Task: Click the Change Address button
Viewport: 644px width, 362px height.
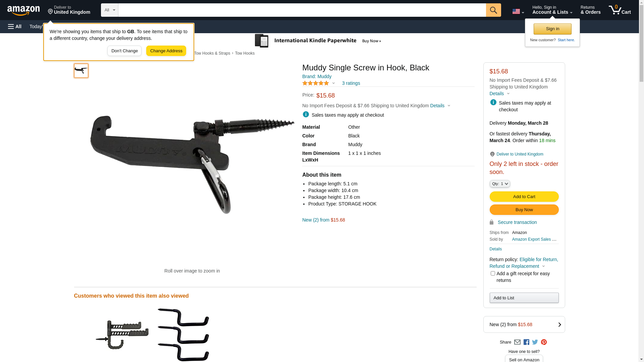Action: point(166,51)
